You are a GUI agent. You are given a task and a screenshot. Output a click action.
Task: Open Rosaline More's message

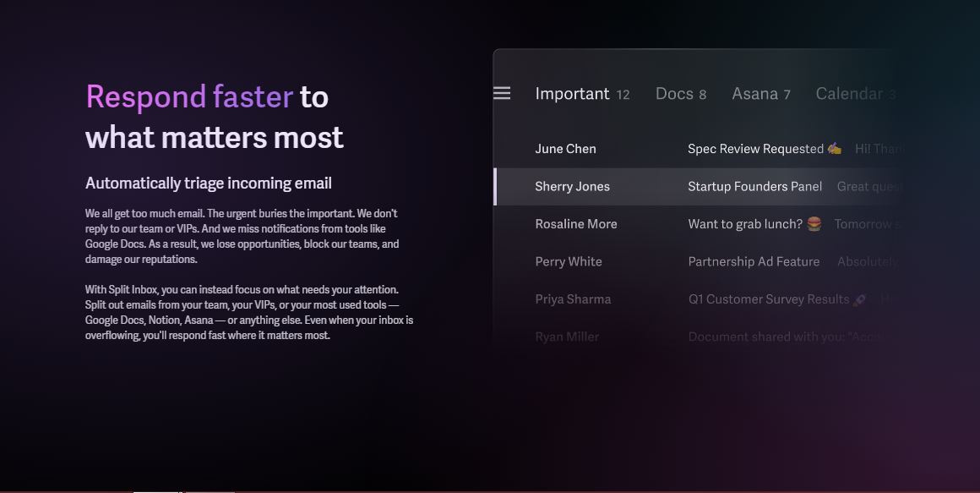(x=699, y=224)
